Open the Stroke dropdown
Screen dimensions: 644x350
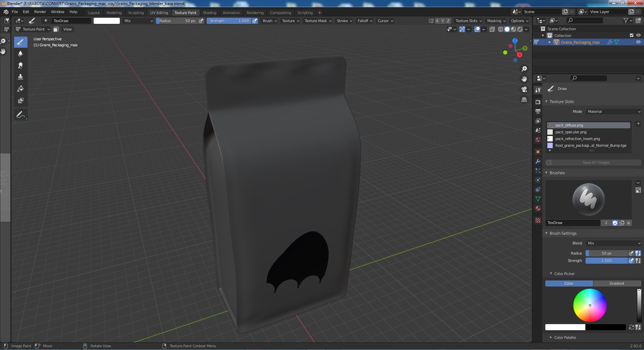344,21
